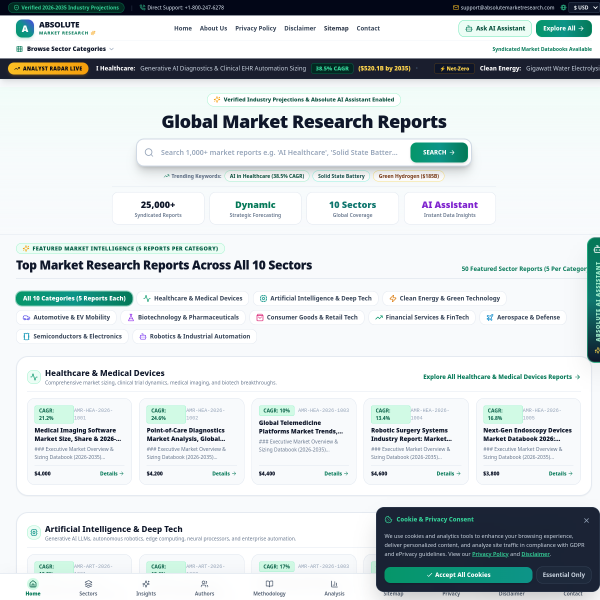Click the globe icon beside currency selector

(563, 8)
